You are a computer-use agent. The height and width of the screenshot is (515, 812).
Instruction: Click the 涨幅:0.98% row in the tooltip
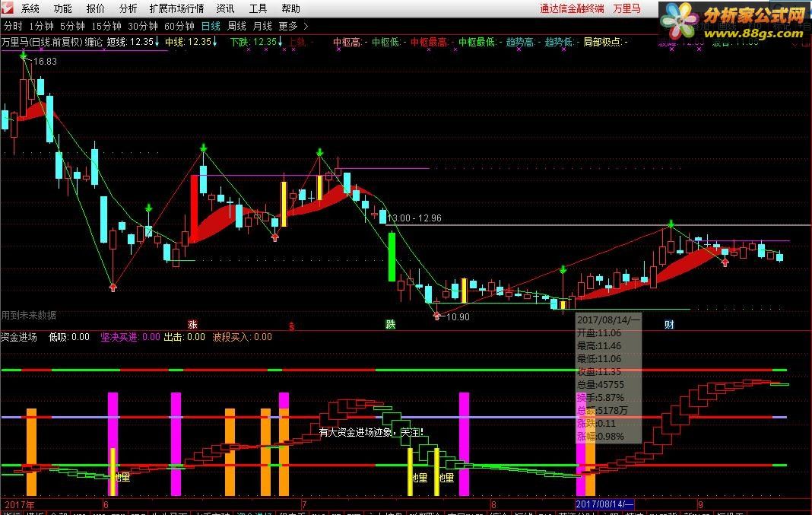point(601,436)
